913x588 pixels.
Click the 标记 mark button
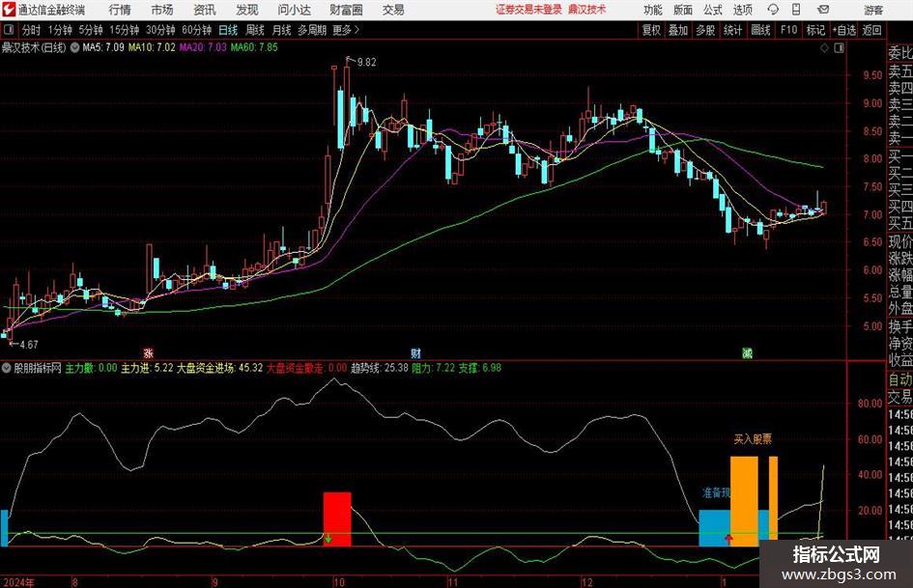click(815, 30)
